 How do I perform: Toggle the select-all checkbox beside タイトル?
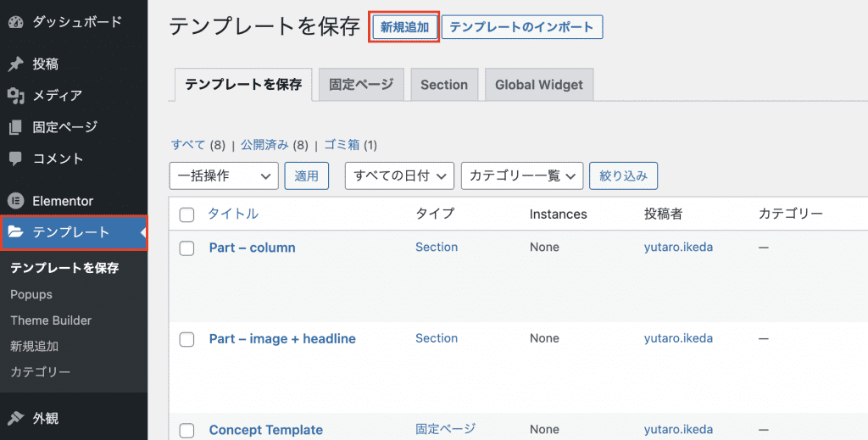click(186, 214)
